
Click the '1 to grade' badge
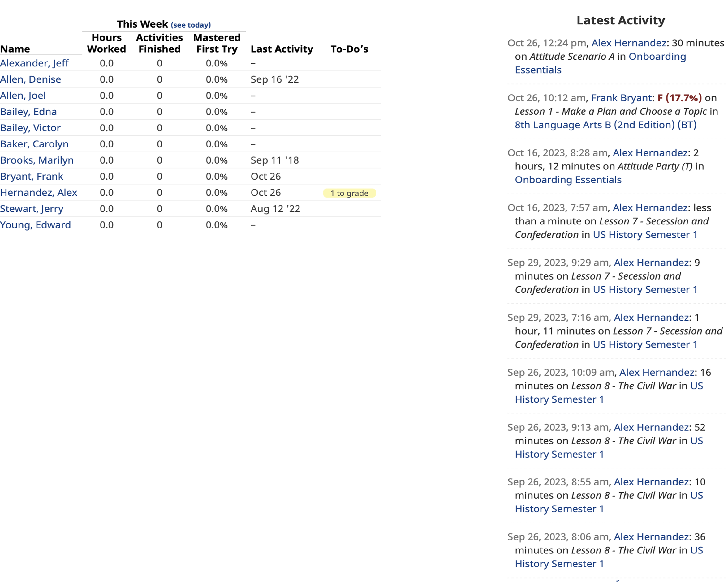350,193
